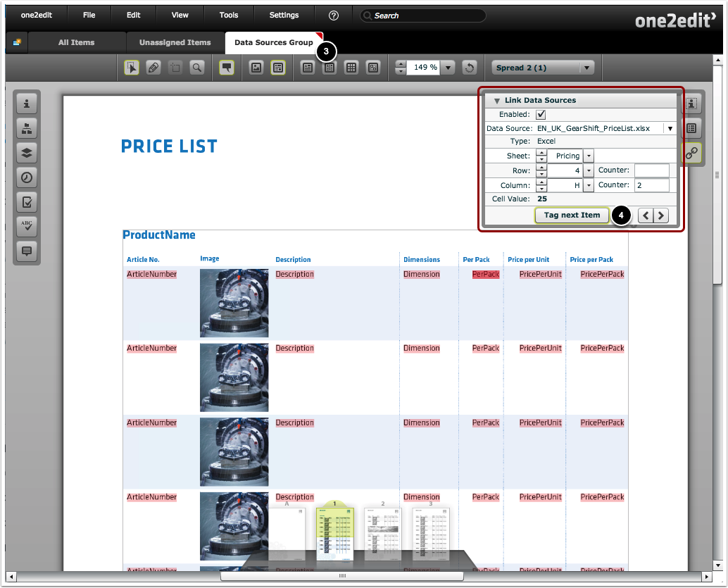This screenshot has height=588, width=728.
Task: Open the info panel in left sidebar
Action: click(27, 104)
